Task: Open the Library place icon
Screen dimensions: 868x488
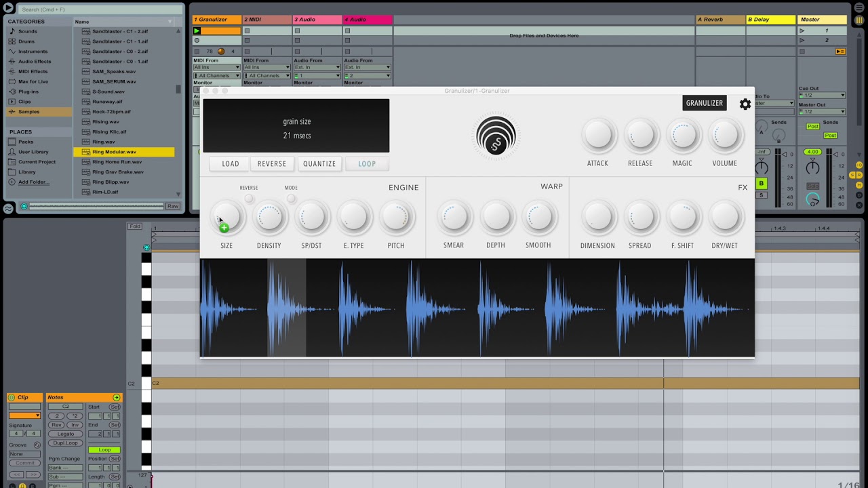Action: point(12,172)
